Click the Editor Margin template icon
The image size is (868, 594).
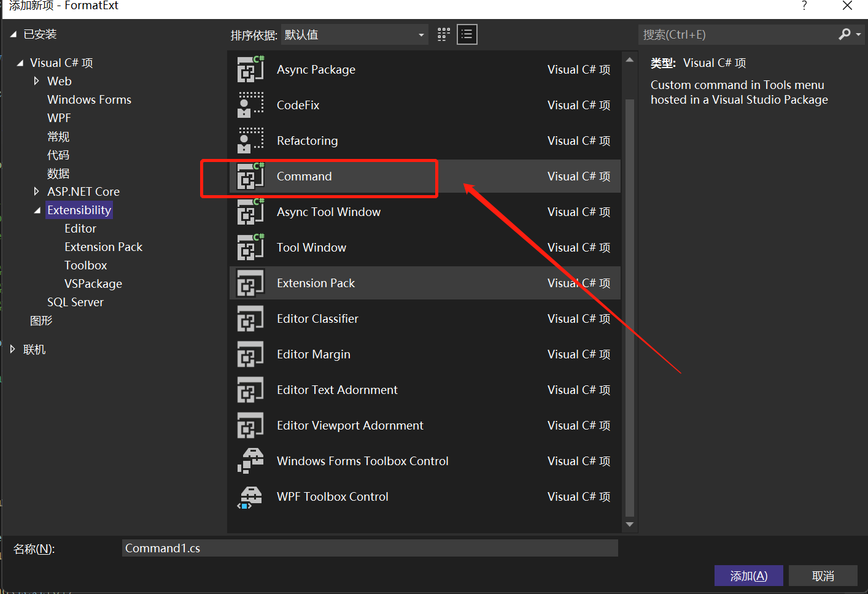pos(250,354)
